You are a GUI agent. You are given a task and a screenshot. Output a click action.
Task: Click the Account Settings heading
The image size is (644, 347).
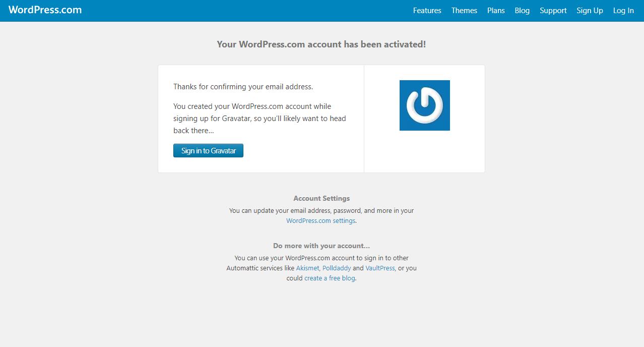tap(321, 198)
